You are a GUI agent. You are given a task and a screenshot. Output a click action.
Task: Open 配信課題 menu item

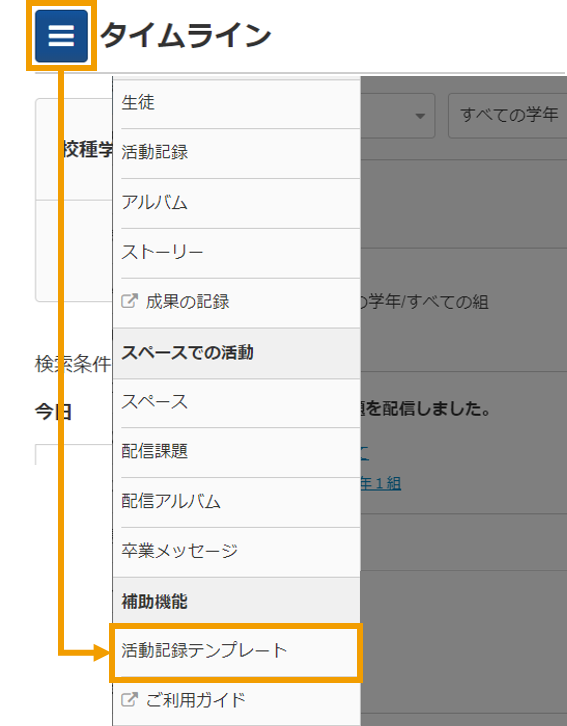pos(237,452)
